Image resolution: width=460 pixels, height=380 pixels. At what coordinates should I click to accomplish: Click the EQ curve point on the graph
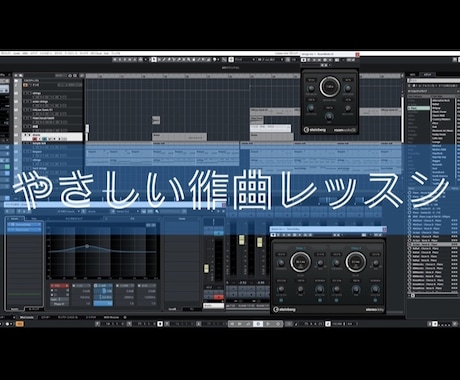click(x=87, y=246)
